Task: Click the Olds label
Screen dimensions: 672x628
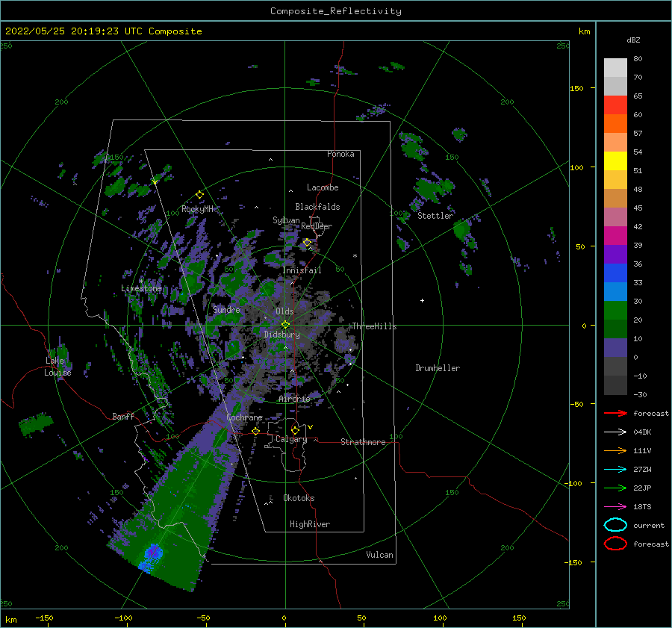Action: (284, 311)
